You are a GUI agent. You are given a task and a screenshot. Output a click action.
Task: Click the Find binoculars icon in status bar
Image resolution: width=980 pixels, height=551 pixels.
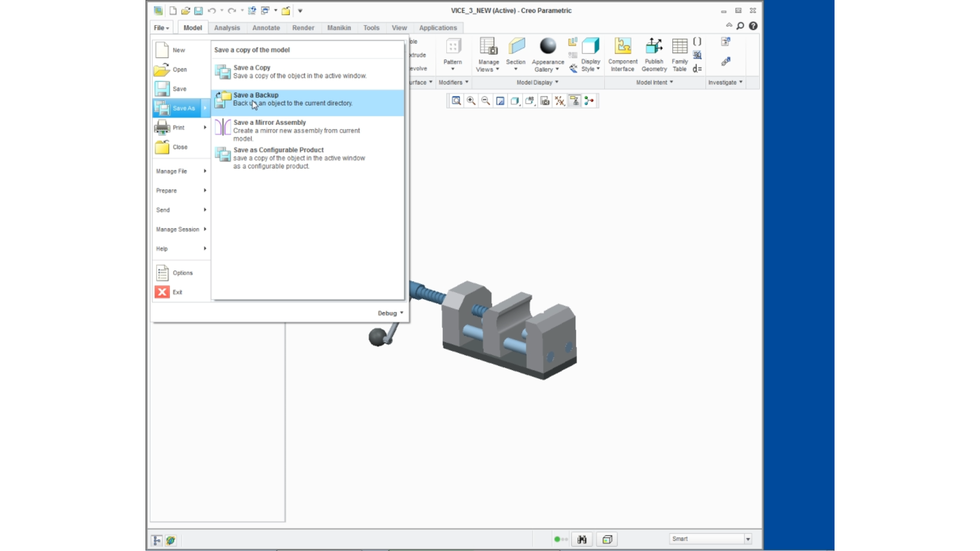(582, 539)
